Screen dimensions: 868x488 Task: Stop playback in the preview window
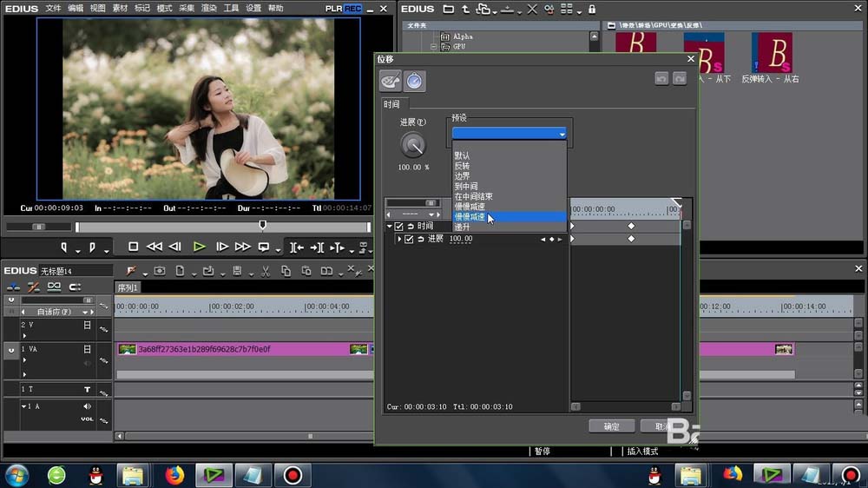tap(133, 247)
